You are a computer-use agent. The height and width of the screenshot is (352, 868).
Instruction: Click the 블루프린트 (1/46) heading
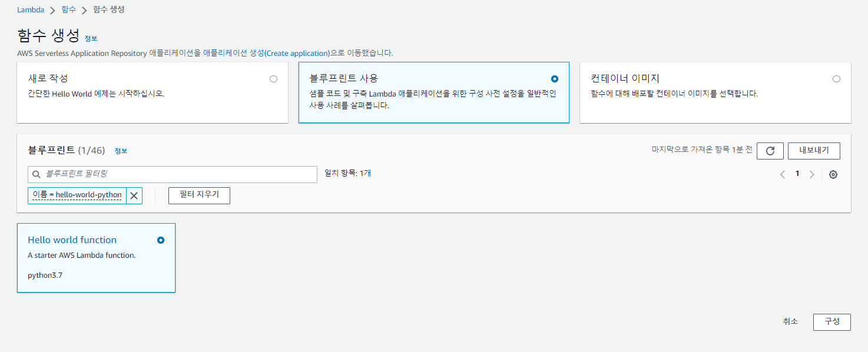pyautogui.click(x=66, y=151)
